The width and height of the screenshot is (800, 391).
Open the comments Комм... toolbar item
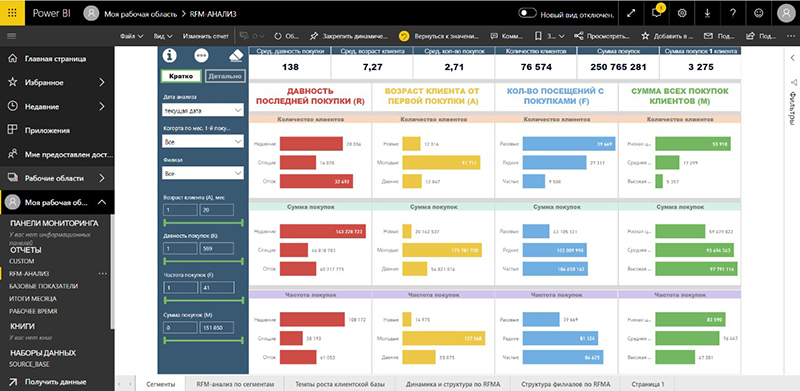pos(507,36)
